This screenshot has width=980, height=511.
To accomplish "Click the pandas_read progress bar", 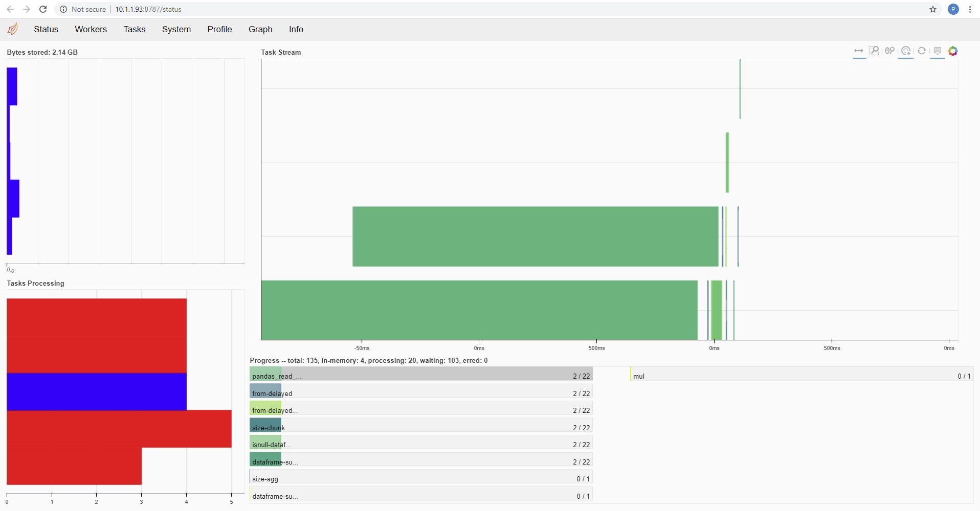I will 419,376.
